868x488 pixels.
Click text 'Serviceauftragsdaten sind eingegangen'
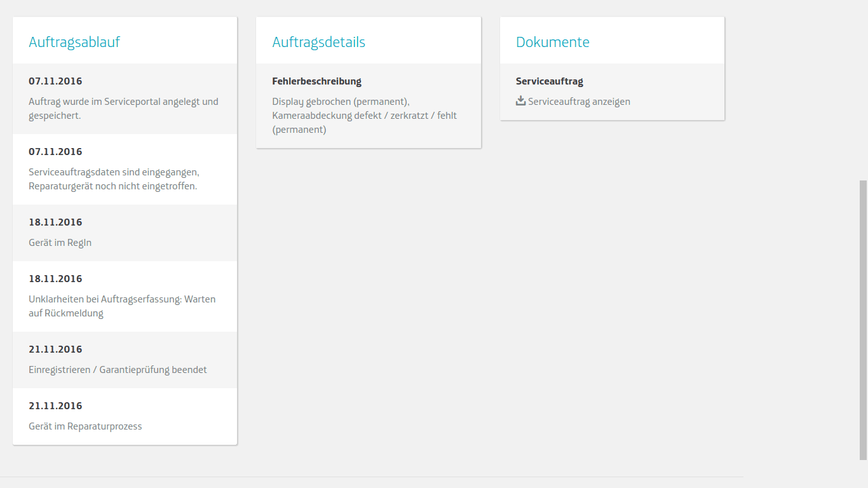114,172
